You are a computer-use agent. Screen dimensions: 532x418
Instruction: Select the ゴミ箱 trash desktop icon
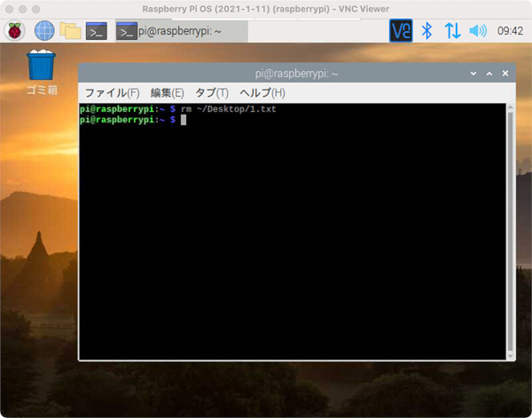(x=42, y=72)
